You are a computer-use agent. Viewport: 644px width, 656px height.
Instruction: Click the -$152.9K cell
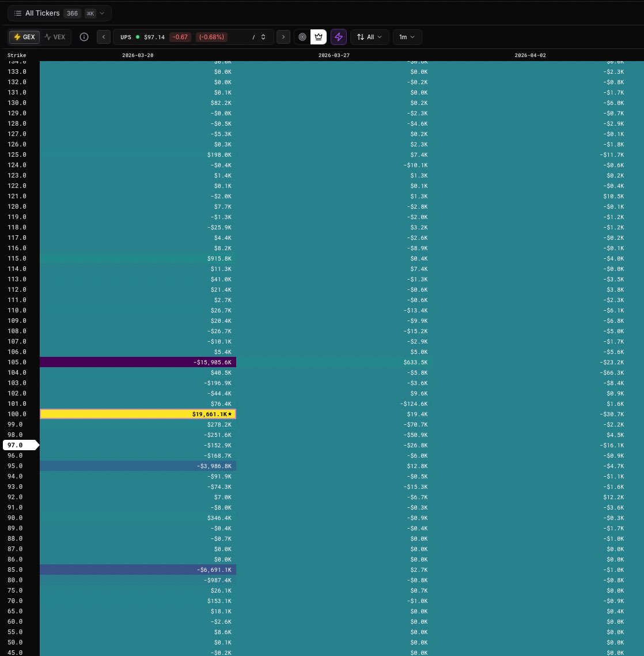tap(138, 445)
